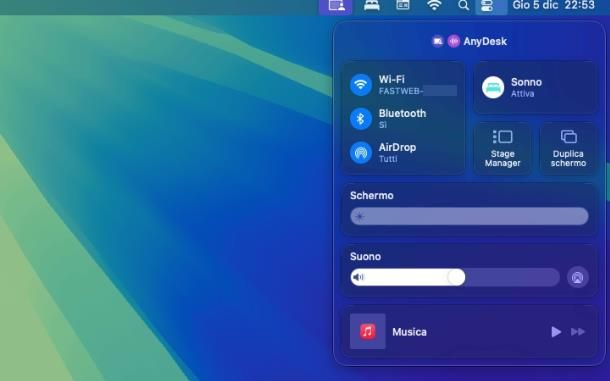Click the Music app artwork thumbnail
610x381 pixels.
(368, 331)
